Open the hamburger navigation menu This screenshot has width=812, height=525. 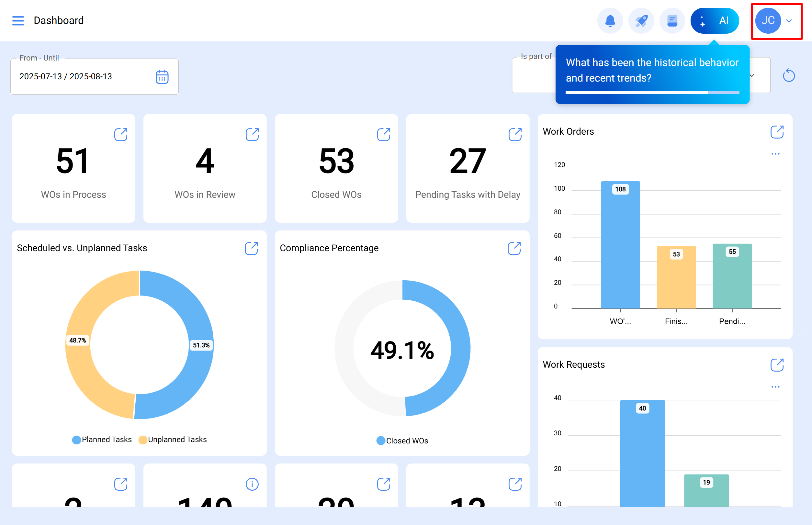coord(18,20)
